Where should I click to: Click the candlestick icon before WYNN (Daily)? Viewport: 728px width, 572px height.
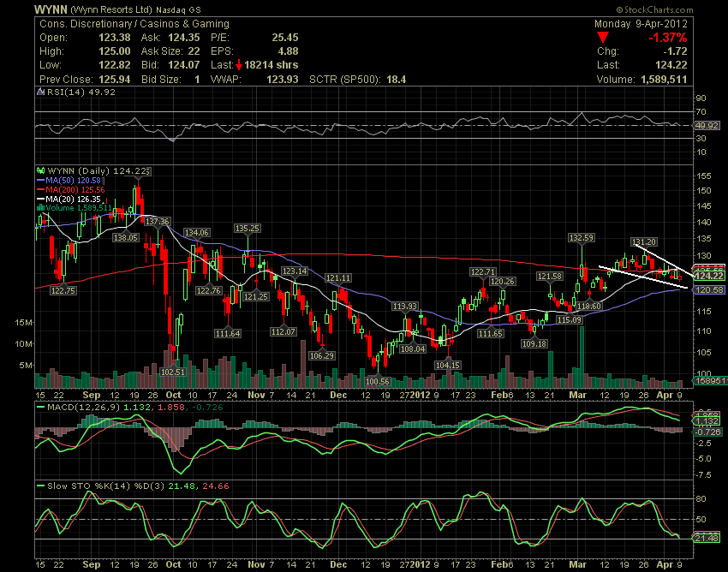[x=40, y=171]
